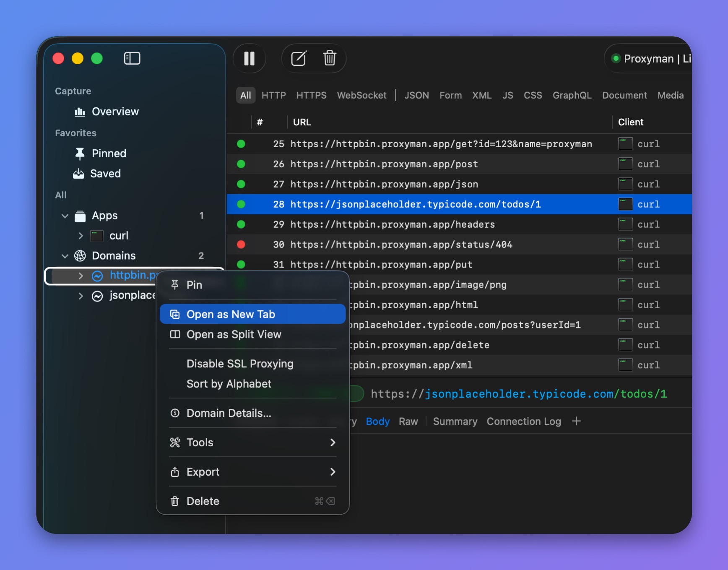Open the Tools submenu arrow
The width and height of the screenshot is (728, 570).
click(333, 442)
